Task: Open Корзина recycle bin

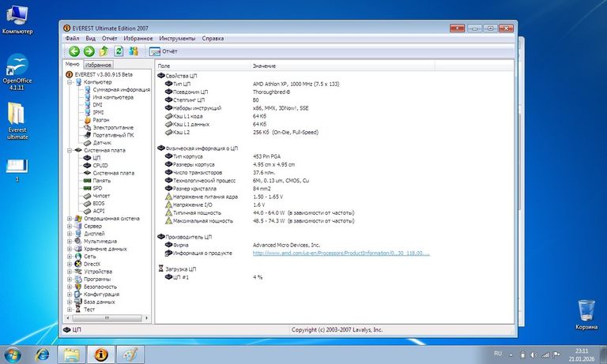Action: (586, 315)
